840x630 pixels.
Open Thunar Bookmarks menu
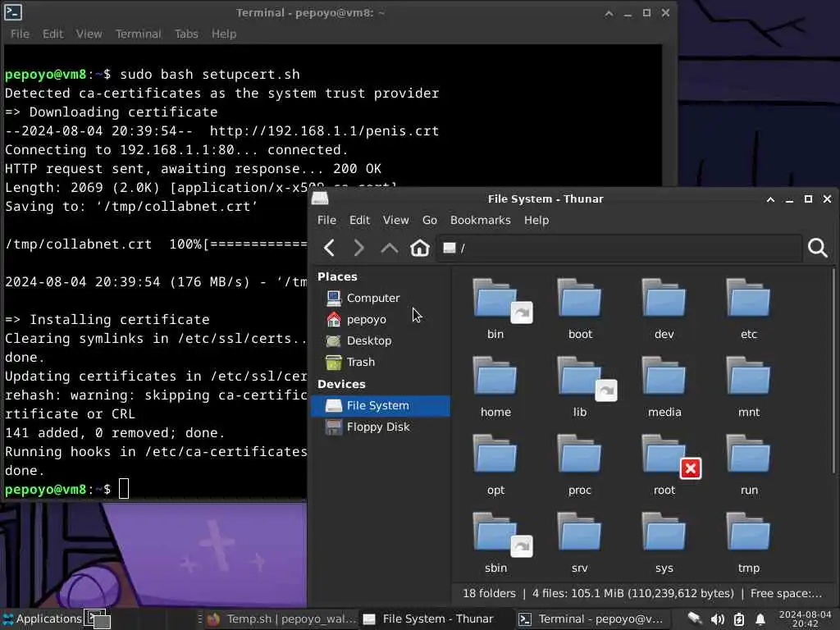coord(480,220)
